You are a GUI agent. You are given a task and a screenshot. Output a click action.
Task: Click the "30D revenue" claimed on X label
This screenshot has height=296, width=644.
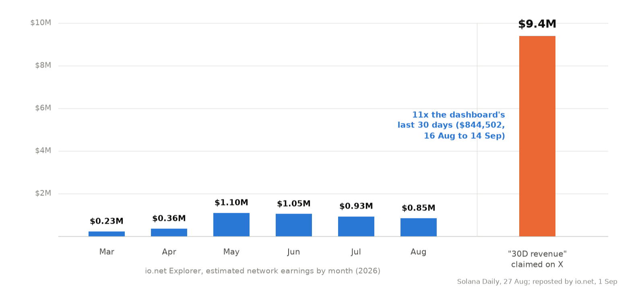537,259
